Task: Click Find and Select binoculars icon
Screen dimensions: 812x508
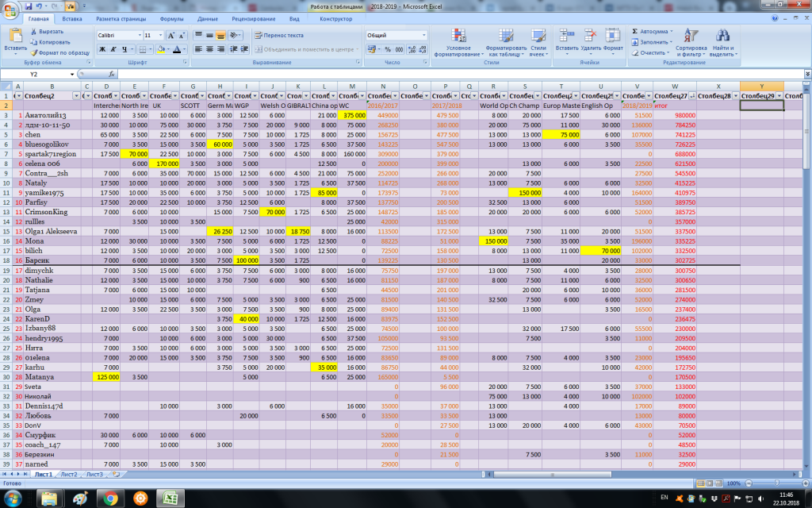Action: click(x=722, y=41)
